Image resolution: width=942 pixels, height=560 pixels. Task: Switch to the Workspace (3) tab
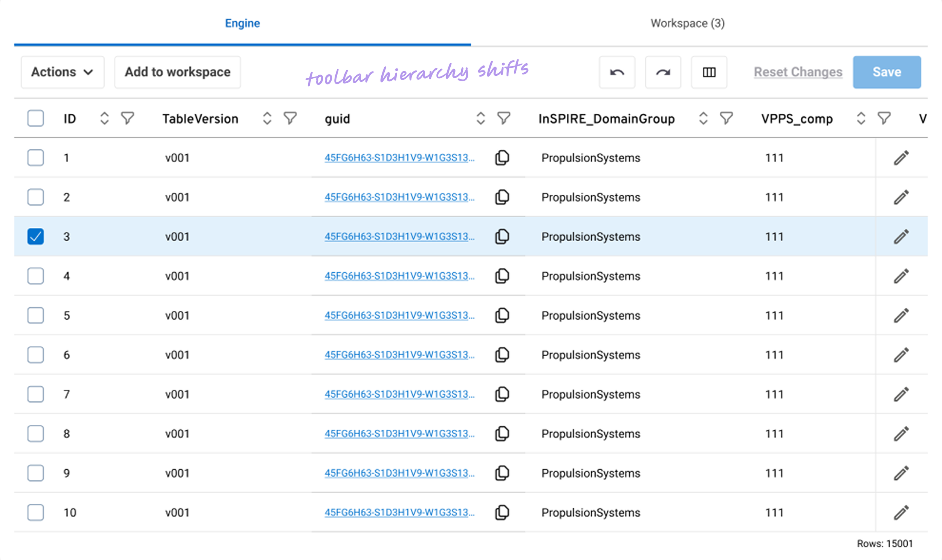687,23
